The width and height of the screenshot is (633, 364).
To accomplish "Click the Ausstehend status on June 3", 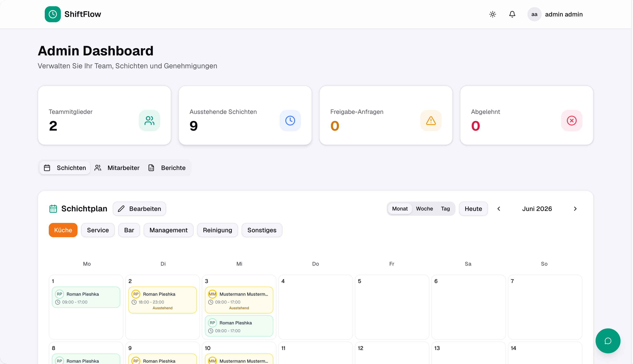I will 239,308.
